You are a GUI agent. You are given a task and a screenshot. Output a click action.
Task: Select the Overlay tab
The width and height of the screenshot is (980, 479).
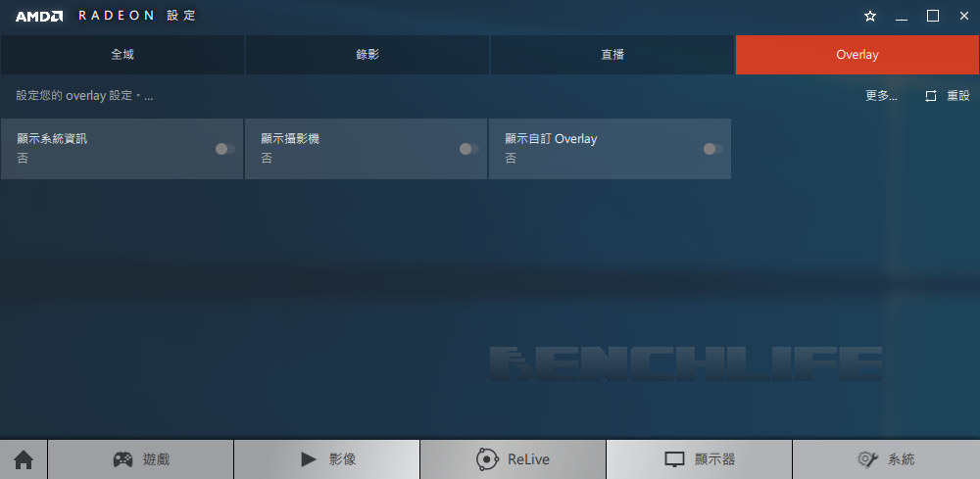click(857, 55)
